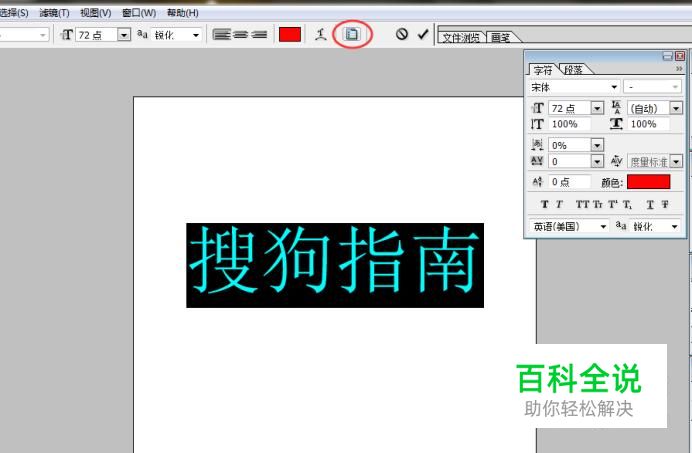Screen dimensions: 692x453
Task: Open 帮助(H) menu
Action: click(182, 13)
